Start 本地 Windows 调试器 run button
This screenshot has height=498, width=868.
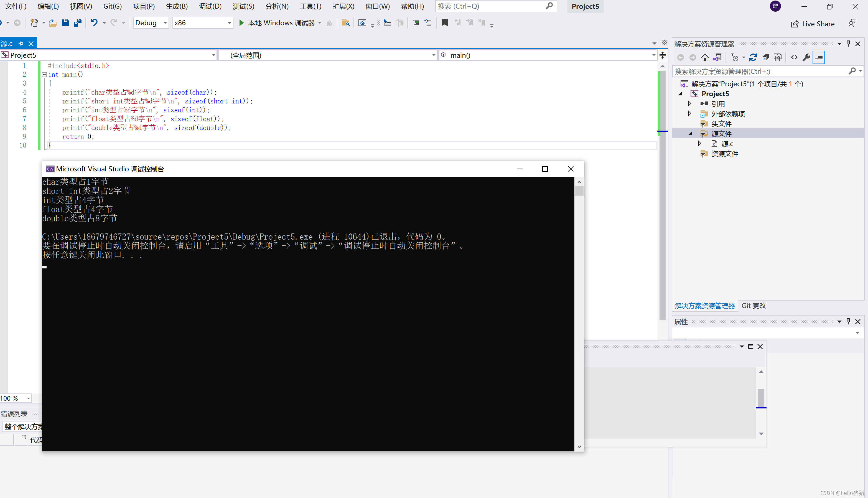[x=242, y=23]
